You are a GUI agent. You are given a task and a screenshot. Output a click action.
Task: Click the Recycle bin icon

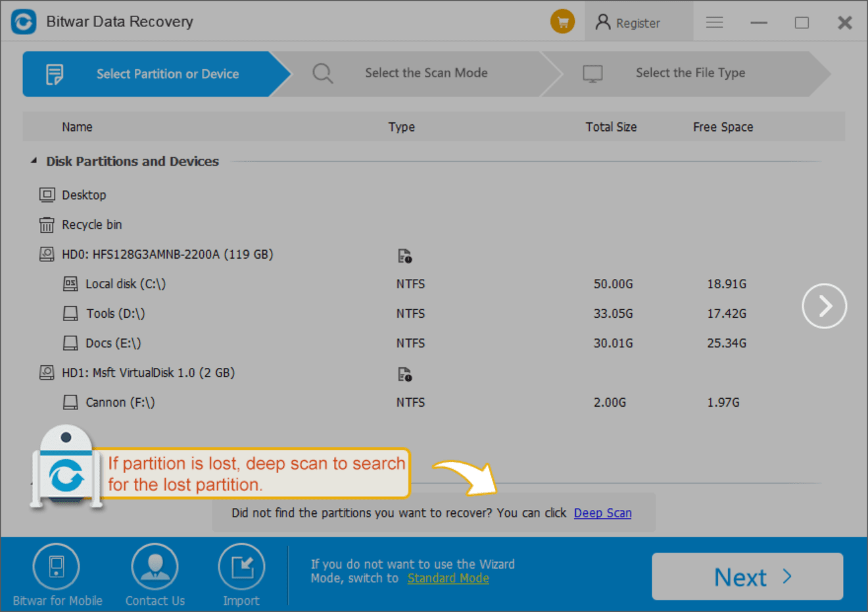coord(46,224)
